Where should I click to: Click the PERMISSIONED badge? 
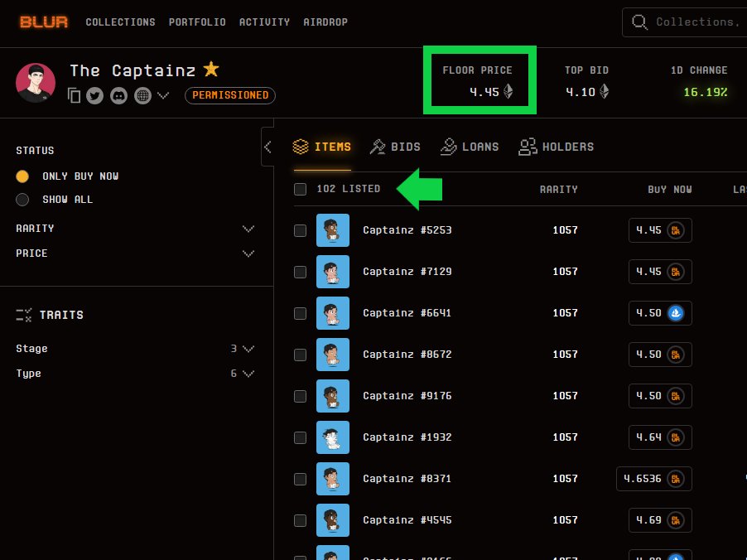(x=230, y=95)
